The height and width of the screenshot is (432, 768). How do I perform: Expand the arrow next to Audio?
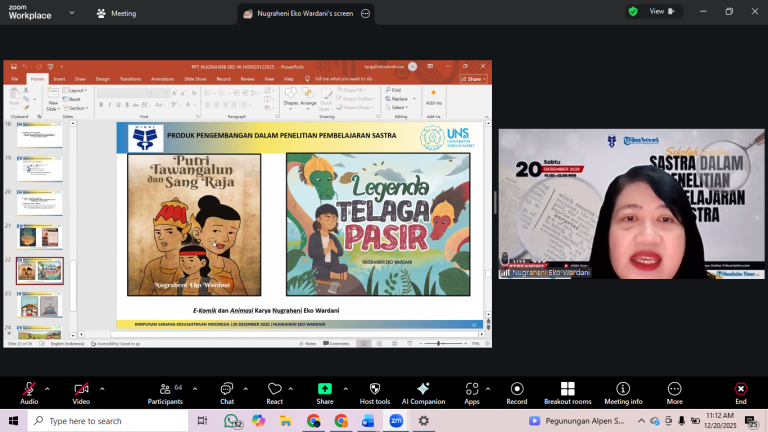click(x=47, y=388)
